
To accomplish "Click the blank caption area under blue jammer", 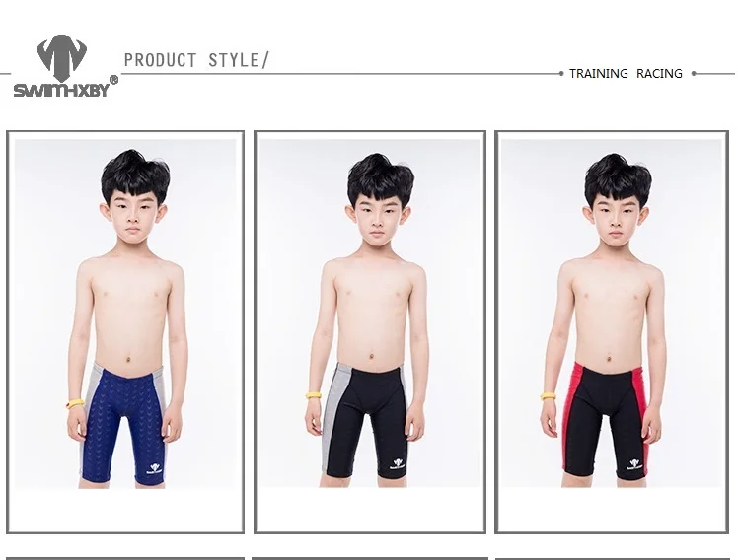I will click(125, 509).
